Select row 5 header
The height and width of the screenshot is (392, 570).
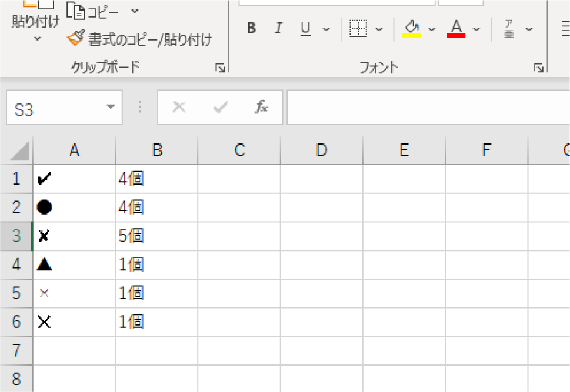[16, 293]
